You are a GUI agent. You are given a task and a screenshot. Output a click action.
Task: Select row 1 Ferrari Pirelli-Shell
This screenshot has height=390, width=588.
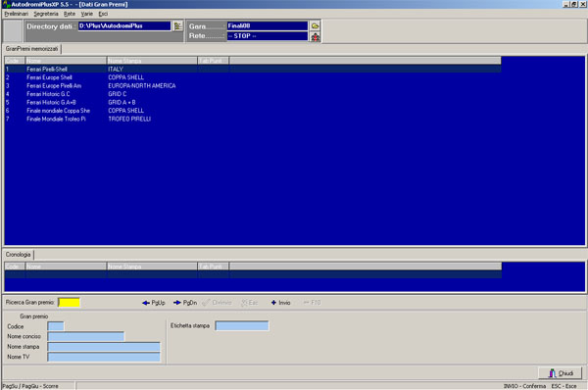pyautogui.click(x=253, y=69)
